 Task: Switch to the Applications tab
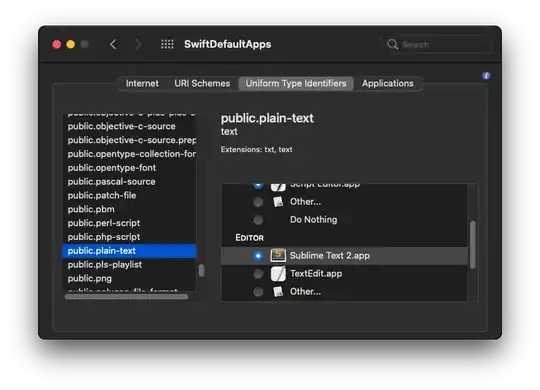(388, 83)
